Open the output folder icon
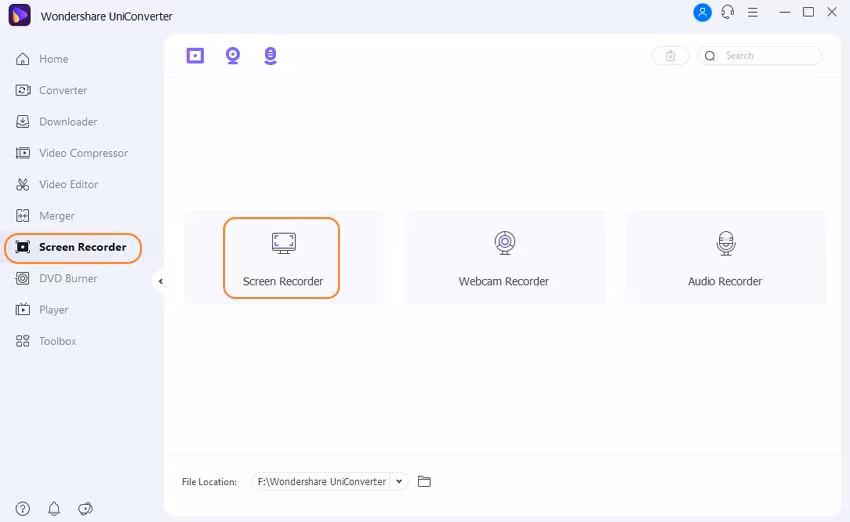This screenshot has width=850, height=522. 424,481
